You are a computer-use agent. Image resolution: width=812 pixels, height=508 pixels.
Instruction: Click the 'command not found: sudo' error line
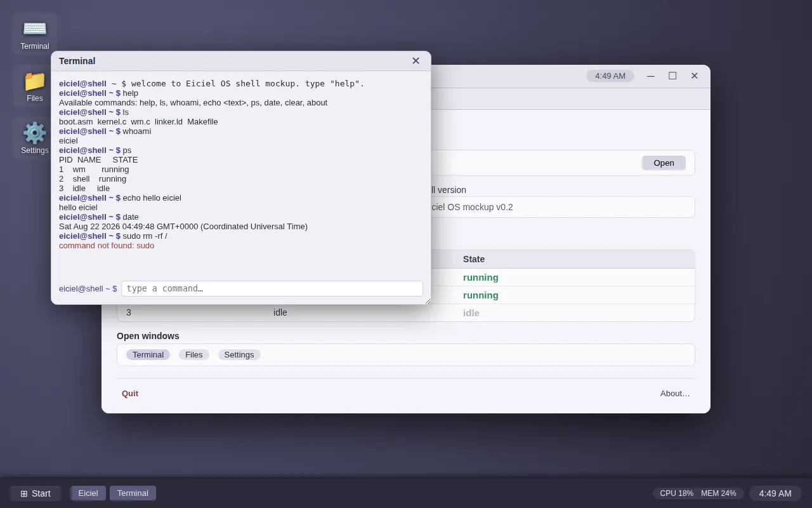pos(107,246)
